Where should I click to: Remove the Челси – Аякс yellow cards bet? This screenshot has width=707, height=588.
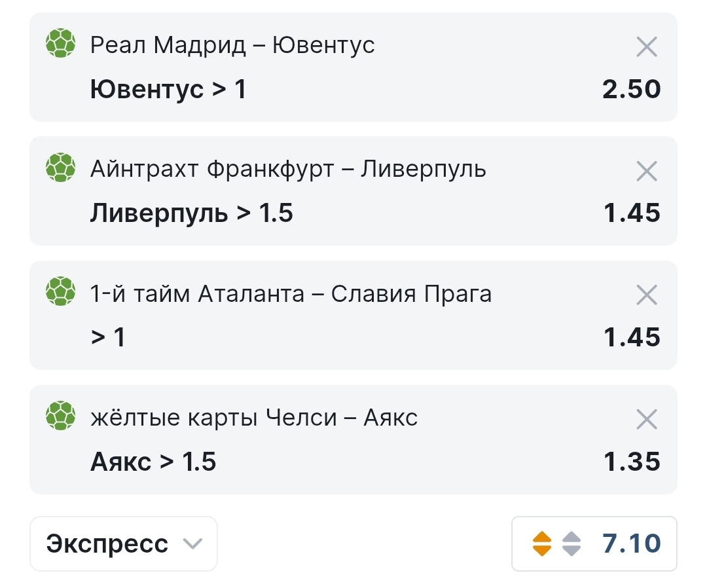tap(646, 419)
